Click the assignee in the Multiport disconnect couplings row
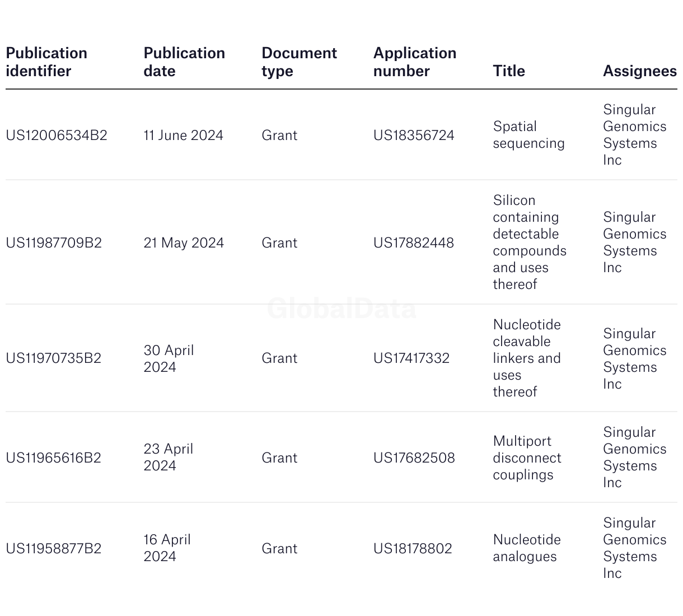This screenshot has height=616, width=683. (635, 458)
